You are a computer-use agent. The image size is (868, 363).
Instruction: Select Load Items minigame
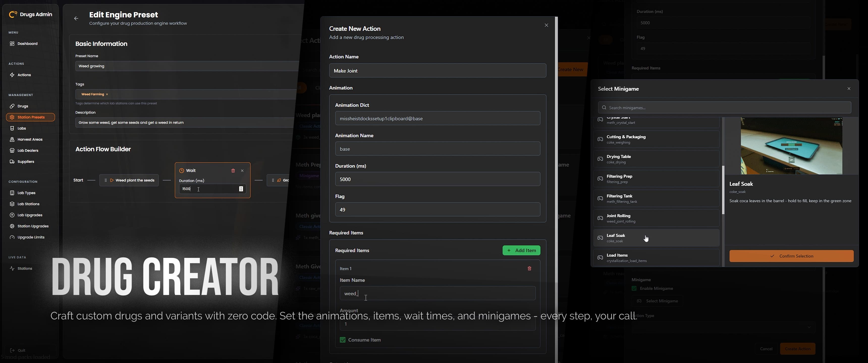point(656,258)
